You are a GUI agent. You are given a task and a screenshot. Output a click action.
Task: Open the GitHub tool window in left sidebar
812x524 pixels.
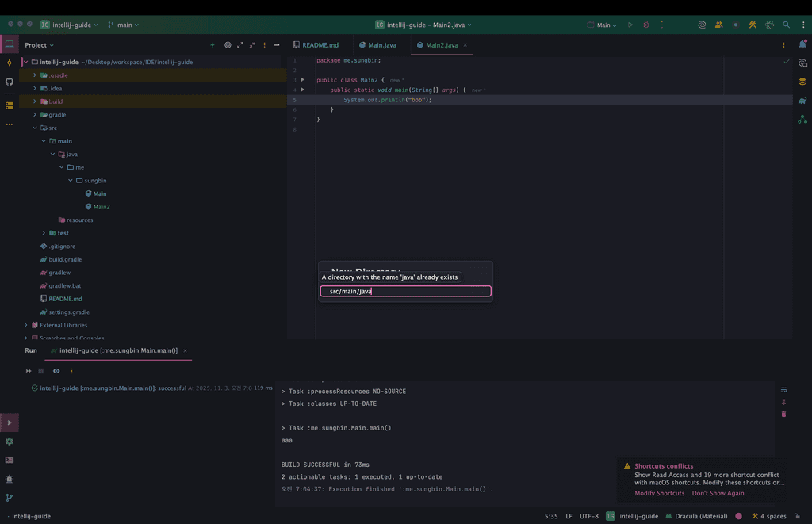[x=10, y=82]
